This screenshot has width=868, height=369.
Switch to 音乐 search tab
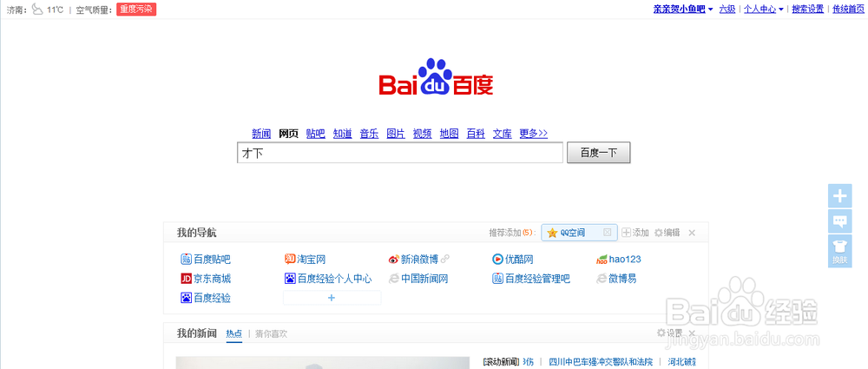[x=369, y=134]
